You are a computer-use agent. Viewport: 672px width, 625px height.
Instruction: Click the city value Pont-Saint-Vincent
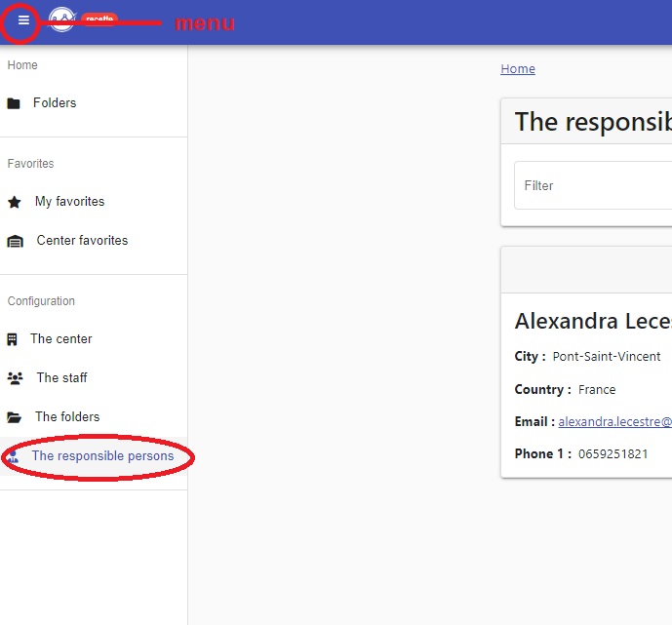[607, 357]
